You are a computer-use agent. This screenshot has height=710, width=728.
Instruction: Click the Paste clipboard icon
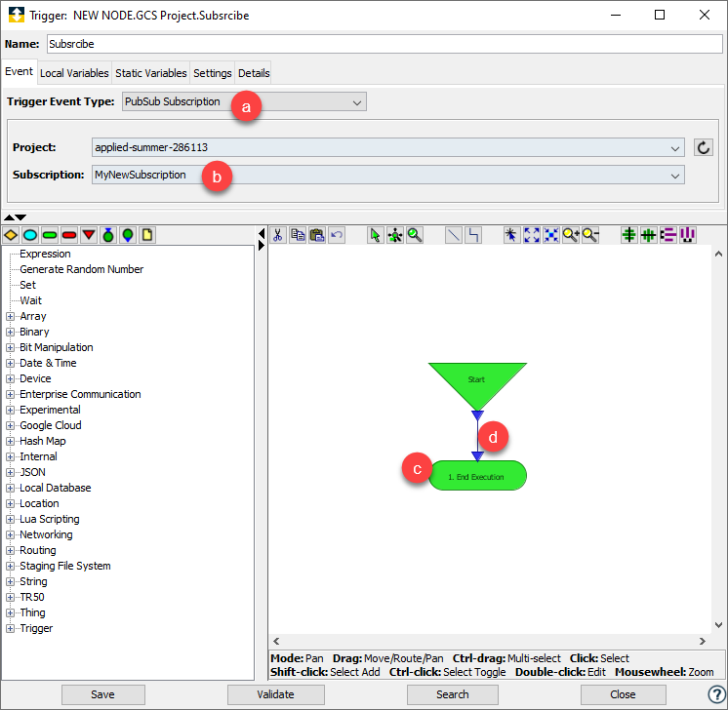[x=317, y=235]
